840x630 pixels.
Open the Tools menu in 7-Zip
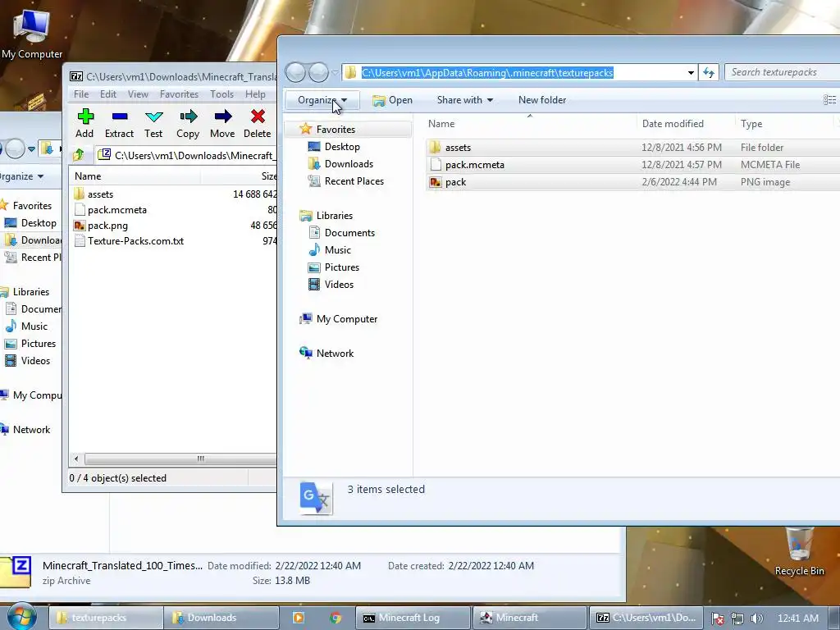coord(221,94)
